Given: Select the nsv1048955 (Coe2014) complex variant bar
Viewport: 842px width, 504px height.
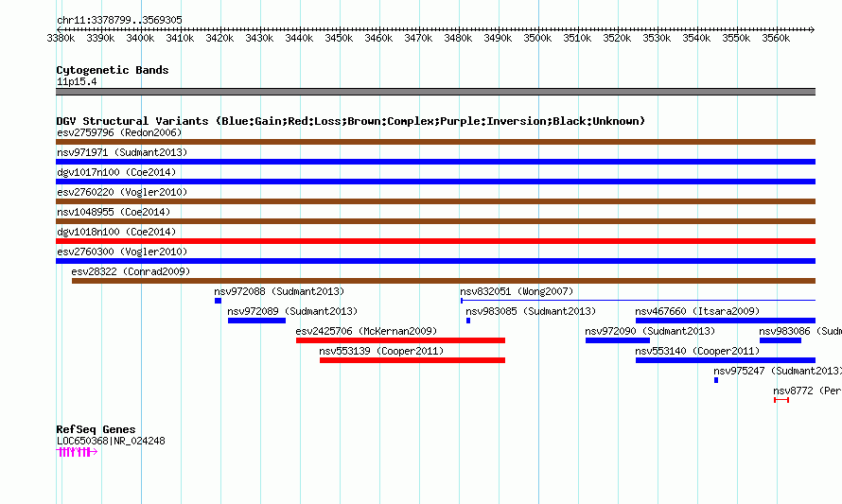Looking at the screenshot, I should point(435,221).
